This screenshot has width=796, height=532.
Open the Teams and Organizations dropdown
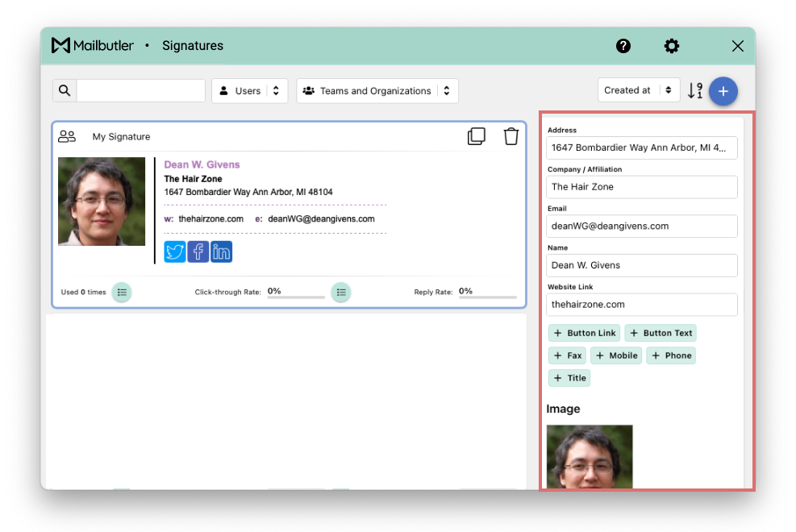[377, 90]
